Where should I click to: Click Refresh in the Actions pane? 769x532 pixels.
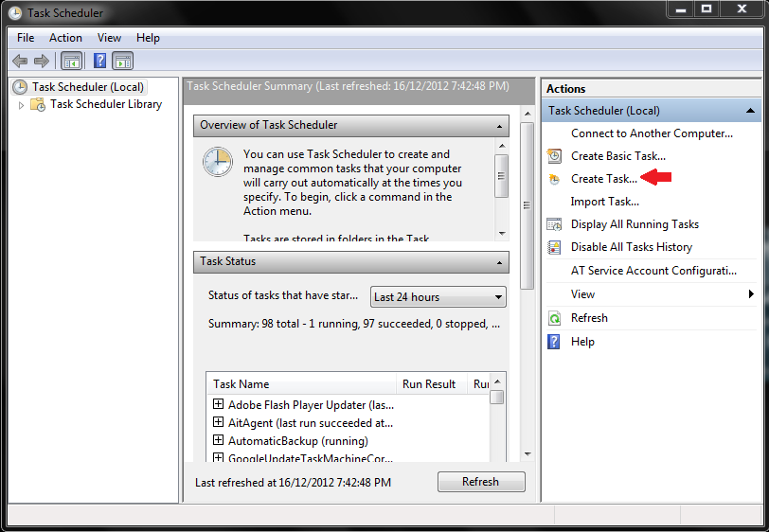click(x=589, y=318)
